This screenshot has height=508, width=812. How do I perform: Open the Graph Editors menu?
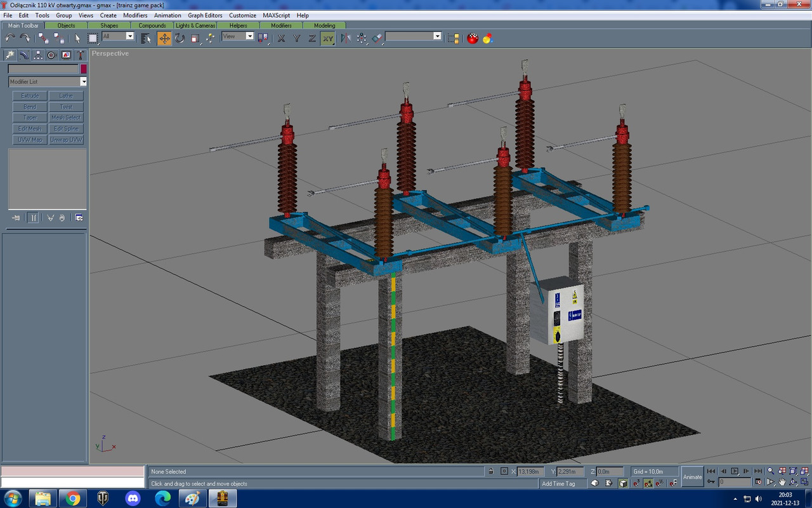click(x=205, y=15)
